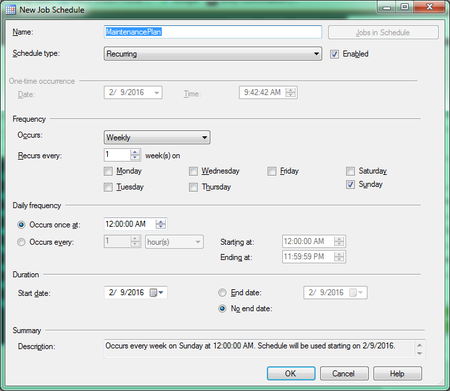Image resolution: width=450 pixels, height=391 pixels.
Task: Click the Starting at time spinner
Action: (339, 241)
